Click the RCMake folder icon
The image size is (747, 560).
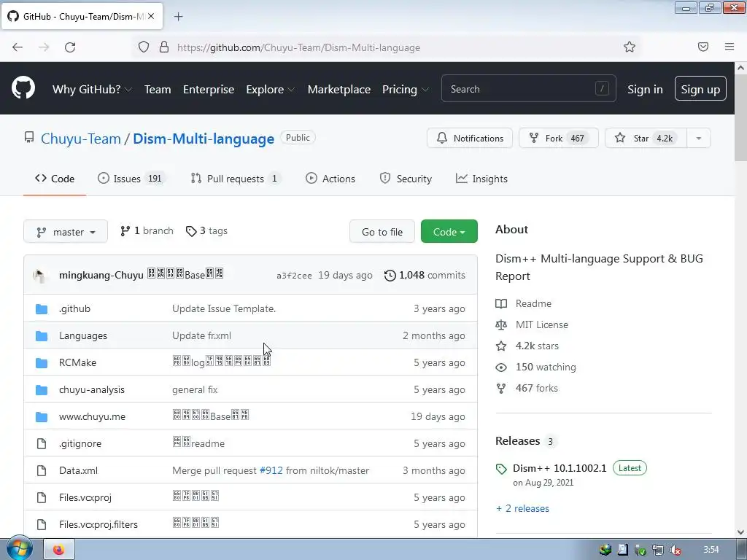[x=42, y=363]
